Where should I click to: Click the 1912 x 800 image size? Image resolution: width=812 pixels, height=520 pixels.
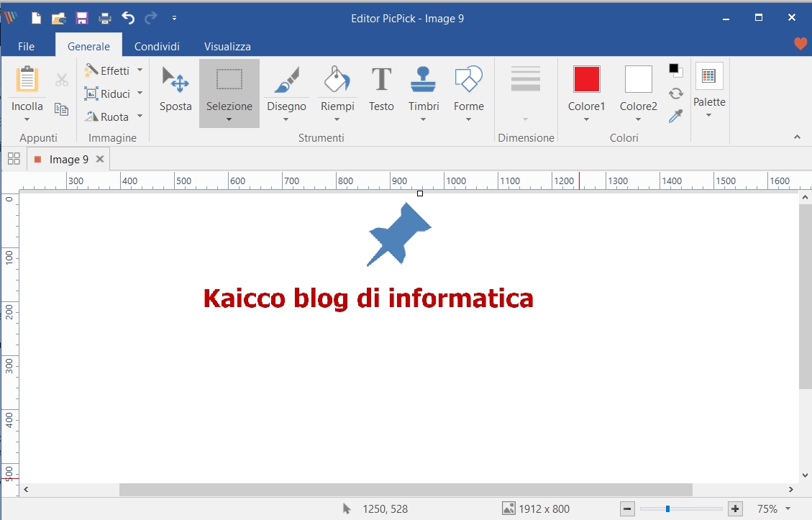[x=537, y=509]
